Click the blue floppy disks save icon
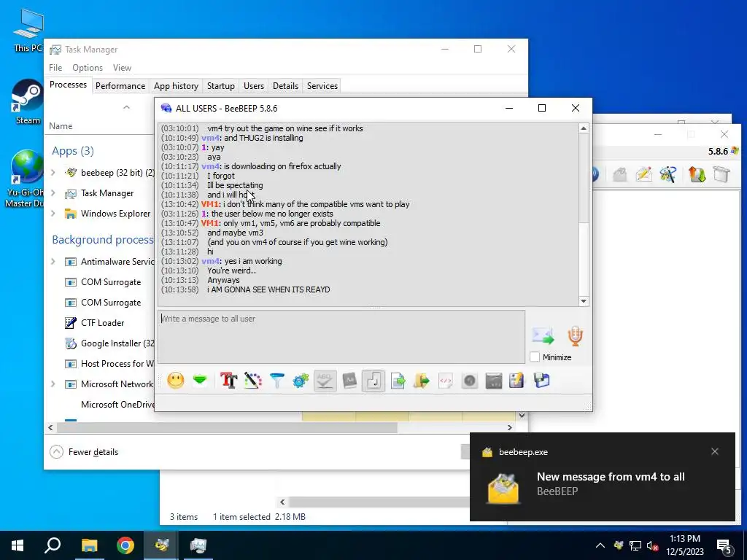 pos(542,381)
